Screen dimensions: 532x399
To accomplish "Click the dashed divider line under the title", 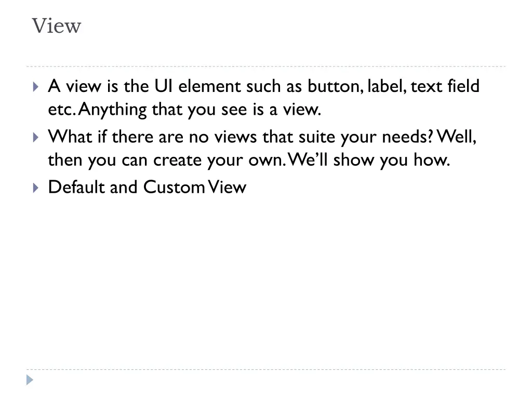I will coord(266,66).
